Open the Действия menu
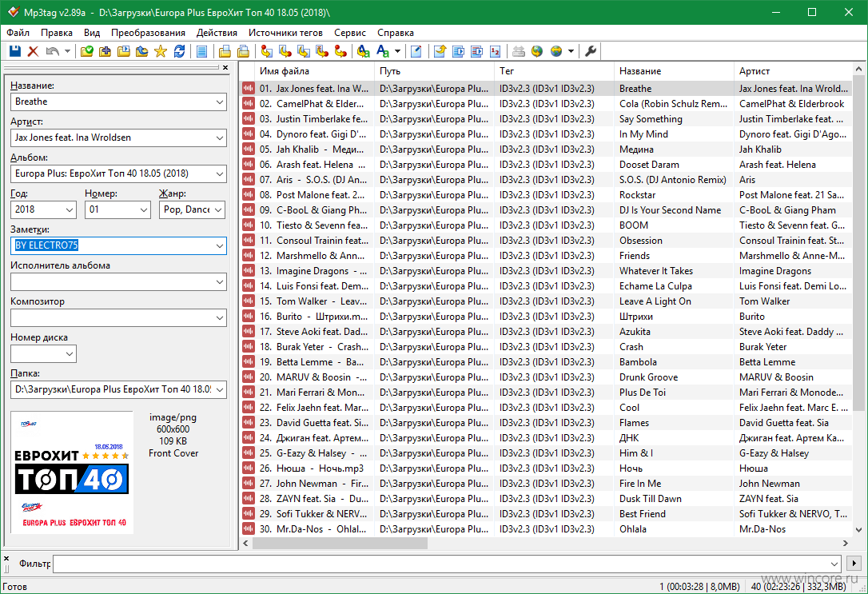Image resolution: width=868 pixels, height=594 pixels. tap(217, 33)
